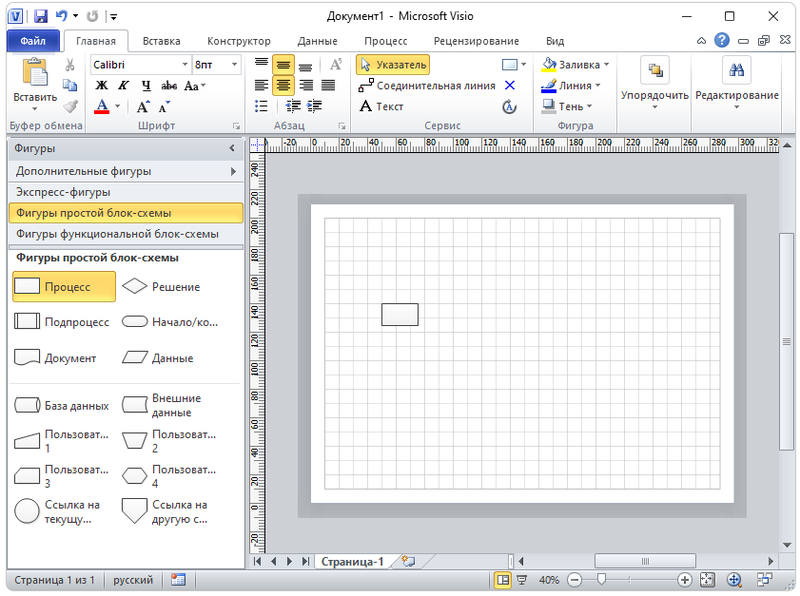The height and width of the screenshot is (596, 800).
Task: Click fit page to window icon
Action: [x=708, y=580]
